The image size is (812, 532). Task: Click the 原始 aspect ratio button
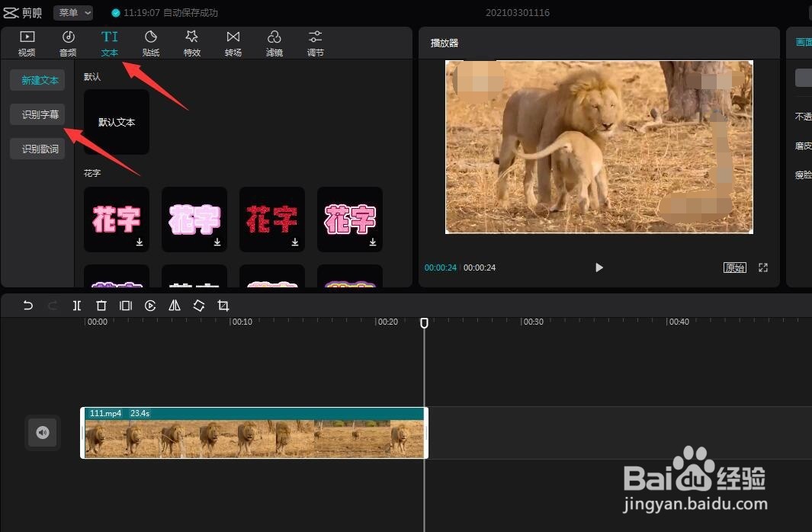tap(735, 268)
